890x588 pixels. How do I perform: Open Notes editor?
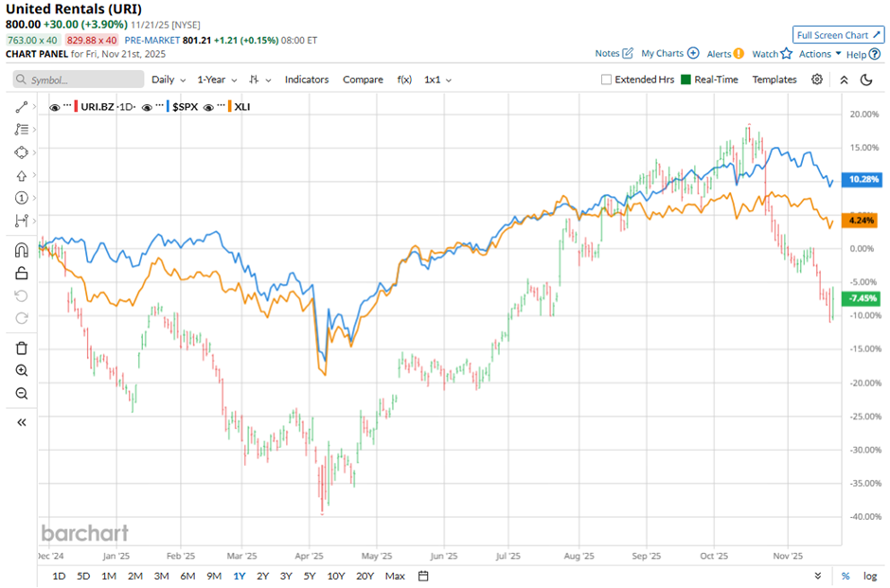614,53
